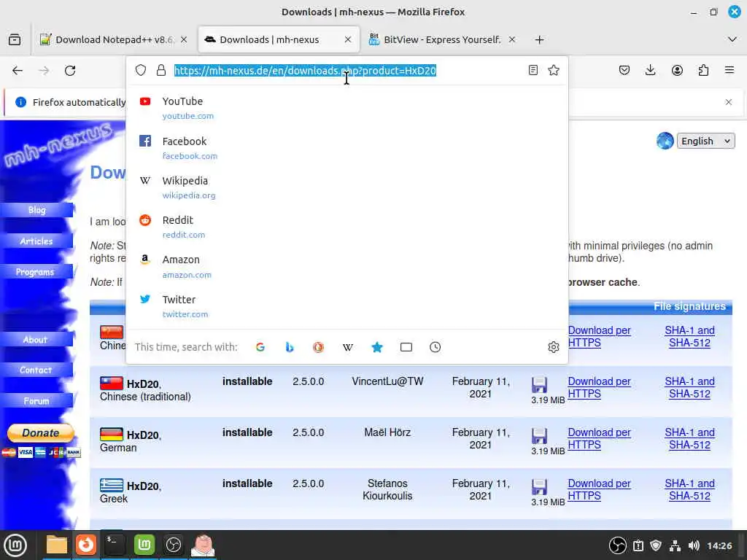The height and width of the screenshot is (560, 747).
Task: Click the tracking protection shield icon
Action: pyautogui.click(x=141, y=71)
